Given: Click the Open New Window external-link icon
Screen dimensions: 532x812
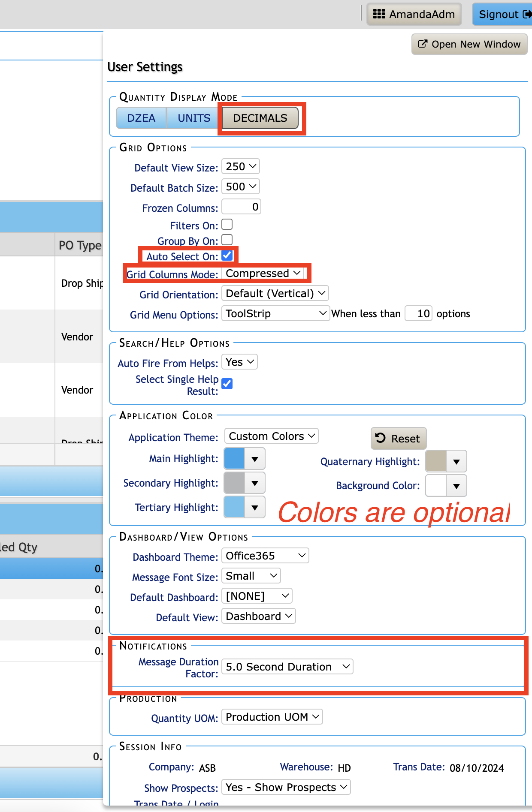Looking at the screenshot, I should click(423, 44).
